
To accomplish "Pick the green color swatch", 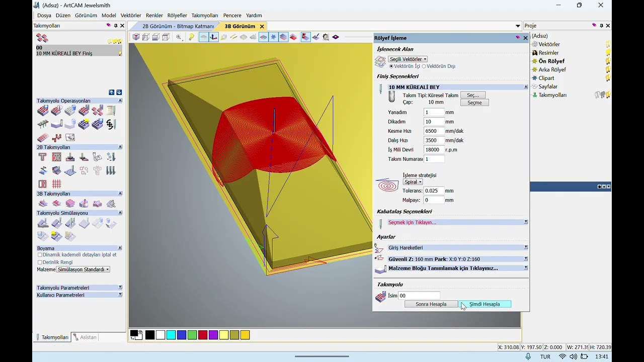I will pyautogui.click(x=192, y=335).
